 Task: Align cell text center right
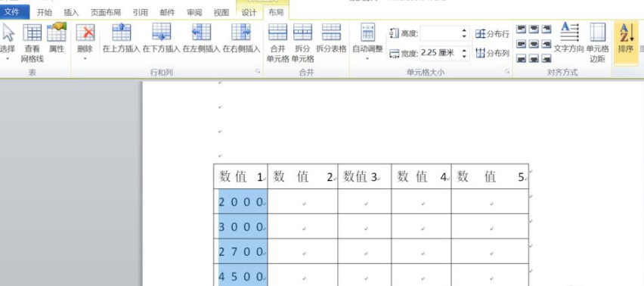[546, 44]
